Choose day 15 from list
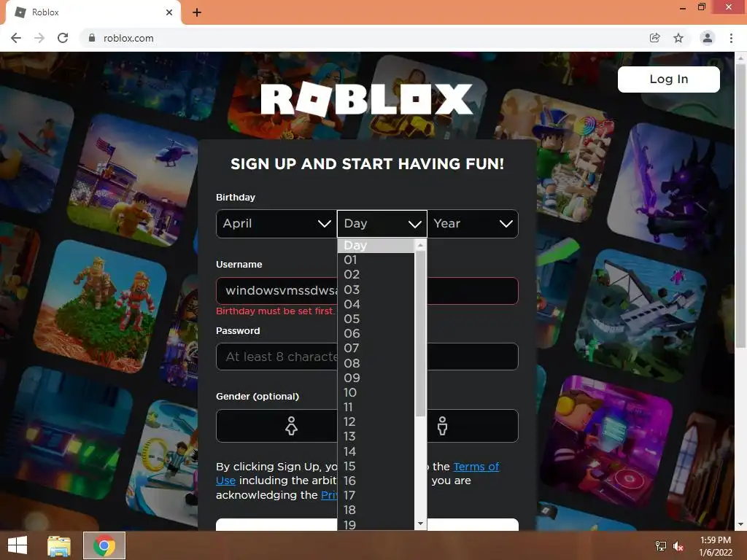This screenshot has height=560, width=747. 376,466
